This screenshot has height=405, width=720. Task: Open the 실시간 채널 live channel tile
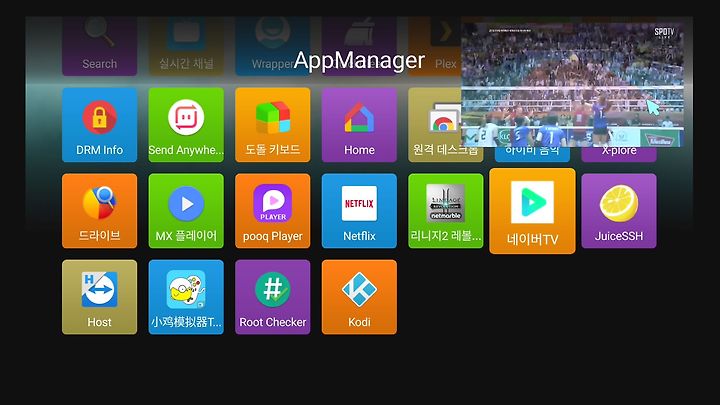(186, 46)
